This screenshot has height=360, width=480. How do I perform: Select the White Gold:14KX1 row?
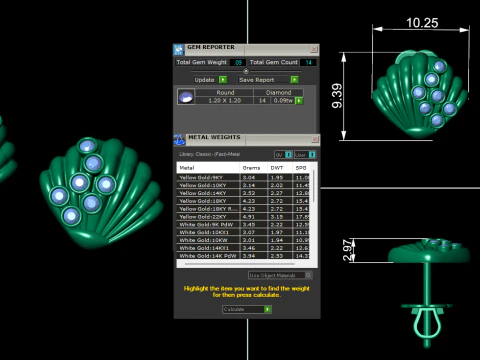click(x=243, y=248)
